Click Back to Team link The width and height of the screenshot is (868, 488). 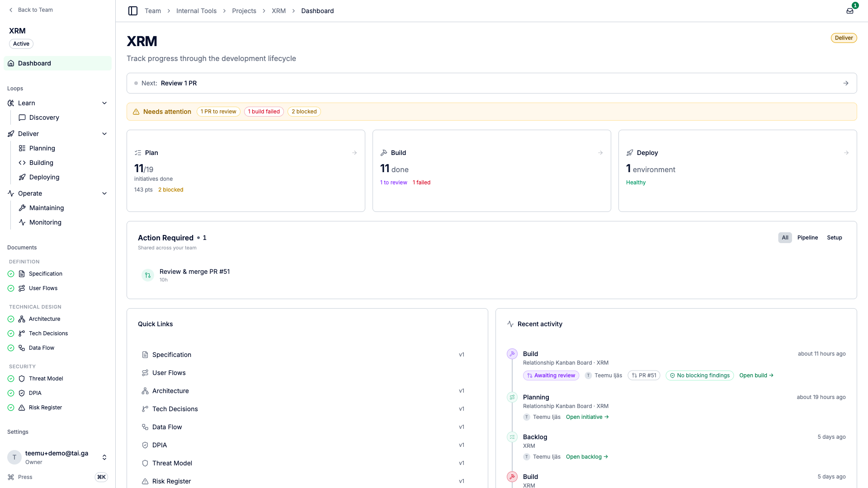click(31, 10)
